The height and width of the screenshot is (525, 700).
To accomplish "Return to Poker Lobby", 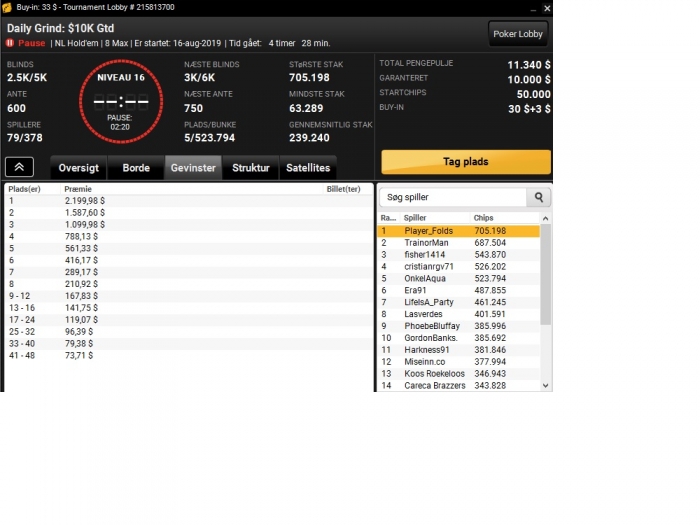I will point(518,34).
